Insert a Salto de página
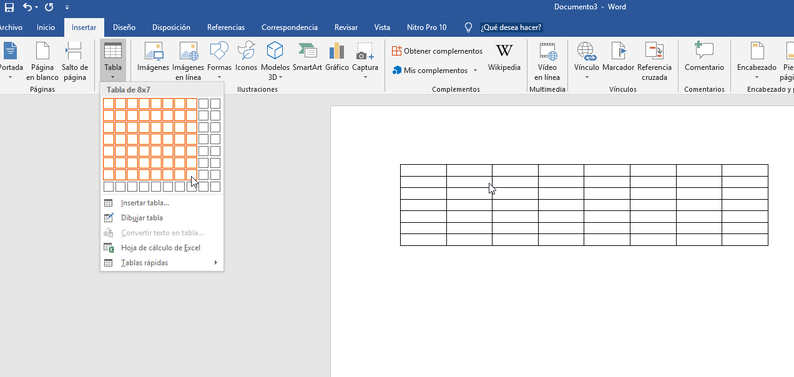 (74, 62)
